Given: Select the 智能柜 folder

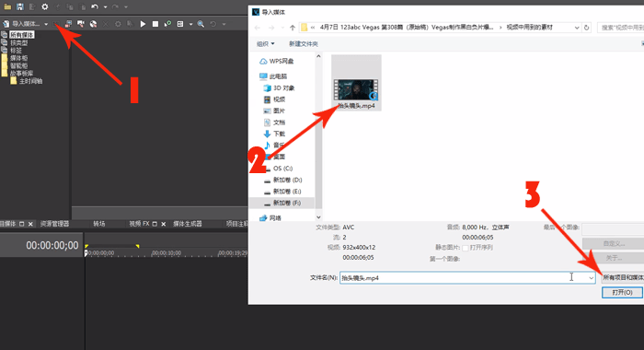Looking at the screenshot, I should pyautogui.click(x=19, y=65).
